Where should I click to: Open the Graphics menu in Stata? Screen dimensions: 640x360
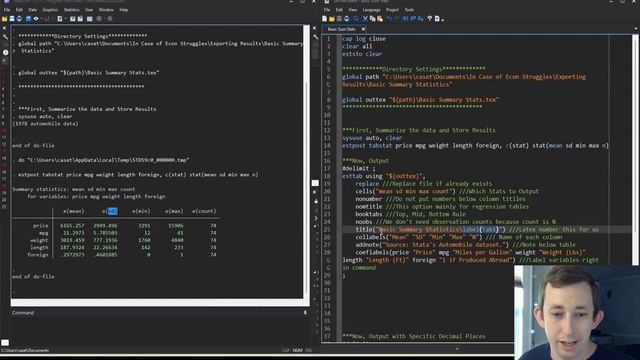coord(50,10)
